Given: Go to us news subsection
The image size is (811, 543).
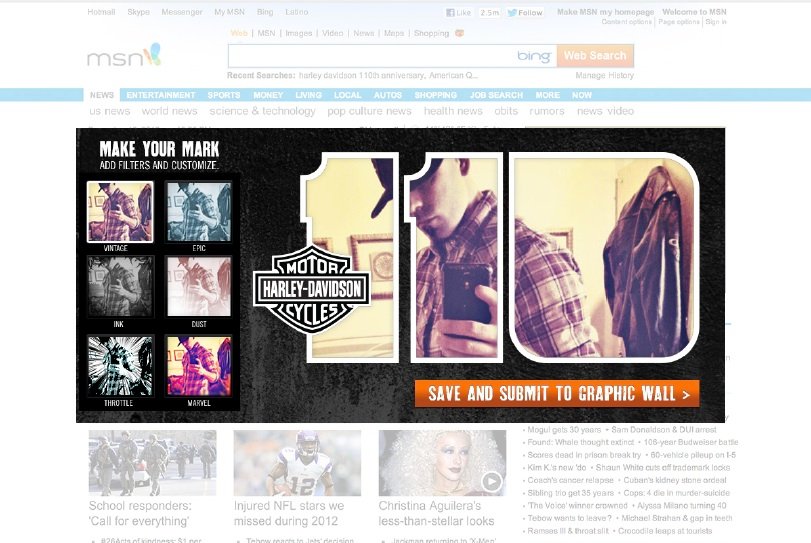Looking at the screenshot, I should tap(110, 111).
